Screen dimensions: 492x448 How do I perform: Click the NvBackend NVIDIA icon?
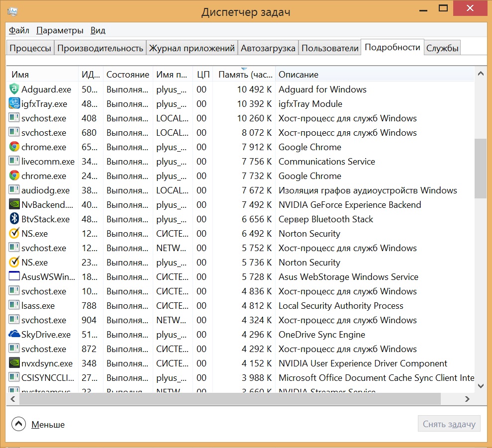[x=14, y=205]
